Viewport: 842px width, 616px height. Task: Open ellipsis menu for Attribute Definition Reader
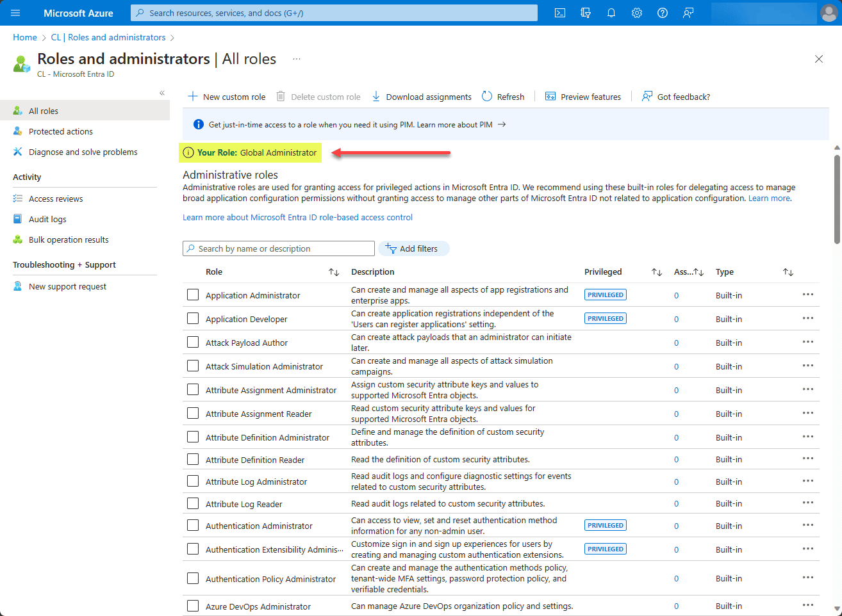pos(808,458)
